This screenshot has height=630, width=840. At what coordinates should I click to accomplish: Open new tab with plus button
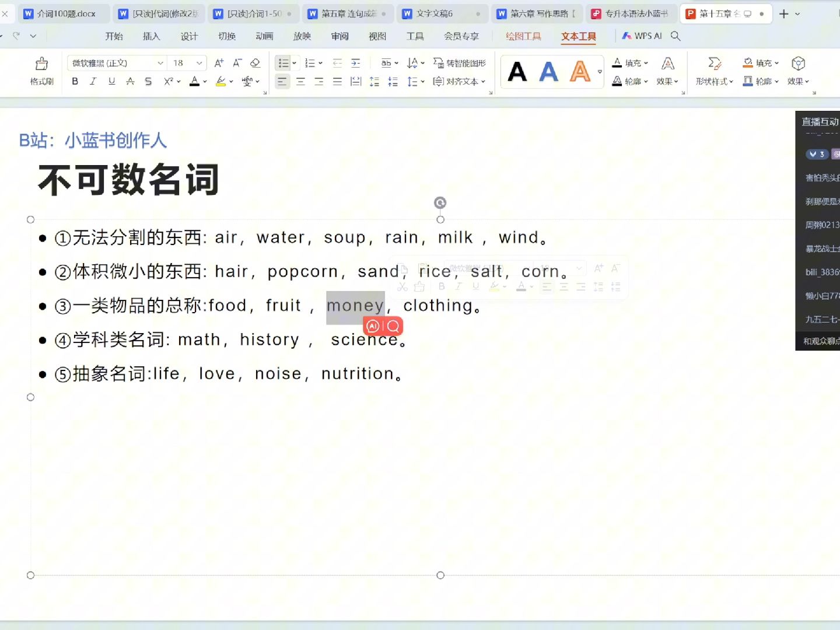click(783, 13)
